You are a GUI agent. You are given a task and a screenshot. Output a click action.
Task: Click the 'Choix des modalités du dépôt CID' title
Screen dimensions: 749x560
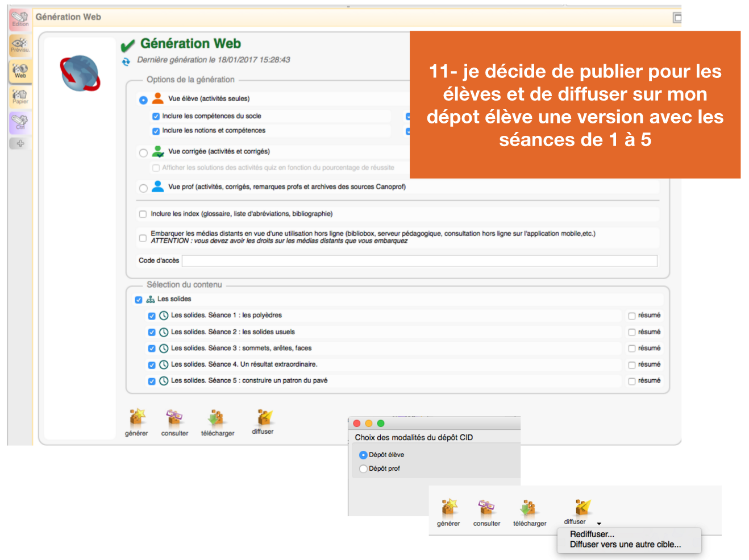[414, 437]
